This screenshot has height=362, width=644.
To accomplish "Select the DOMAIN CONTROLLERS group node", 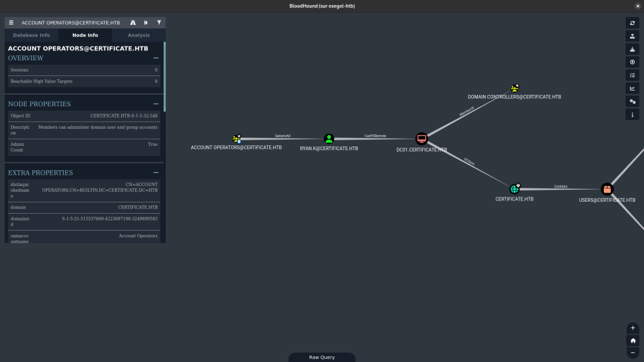I will pyautogui.click(x=514, y=88).
